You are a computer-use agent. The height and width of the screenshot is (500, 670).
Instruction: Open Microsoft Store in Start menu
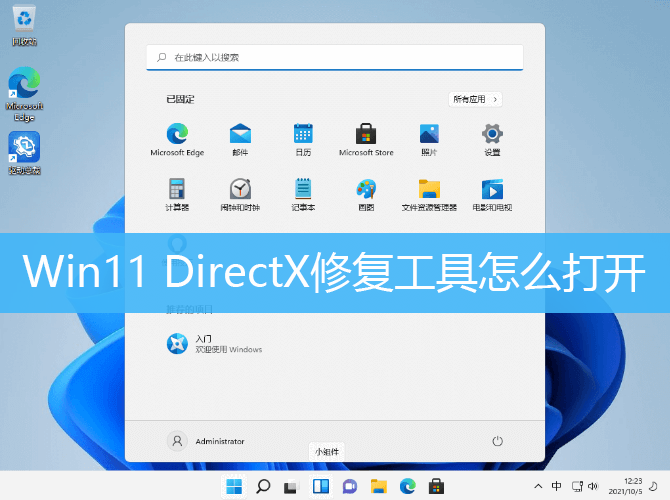[x=366, y=135]
